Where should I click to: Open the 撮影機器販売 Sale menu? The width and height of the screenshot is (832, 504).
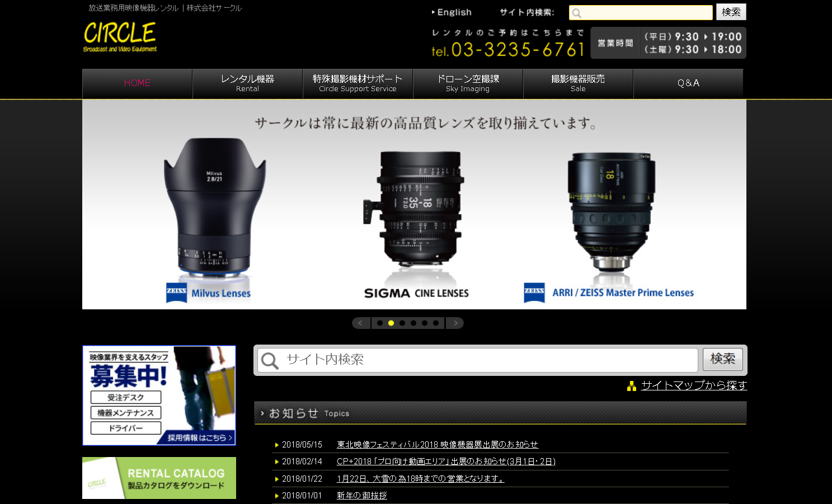[x=578, y=83]
